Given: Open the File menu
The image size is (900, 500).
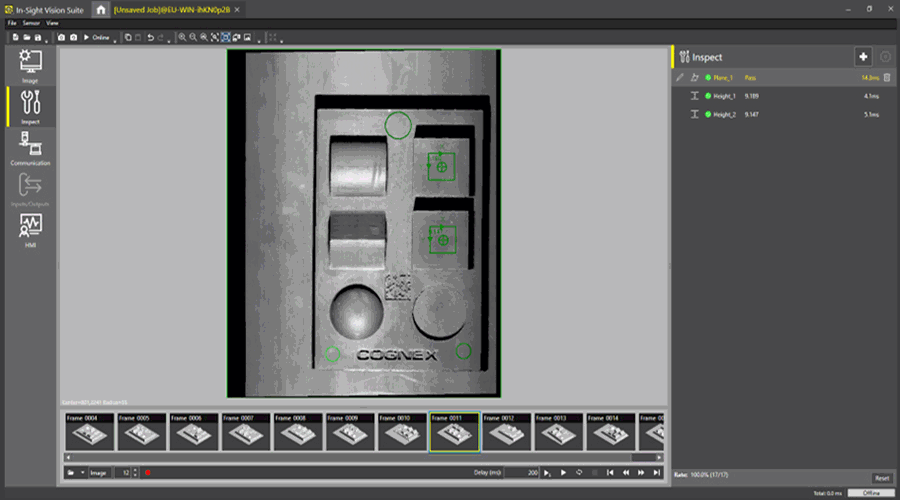Looking at the screenshot, I should [12, 22].
